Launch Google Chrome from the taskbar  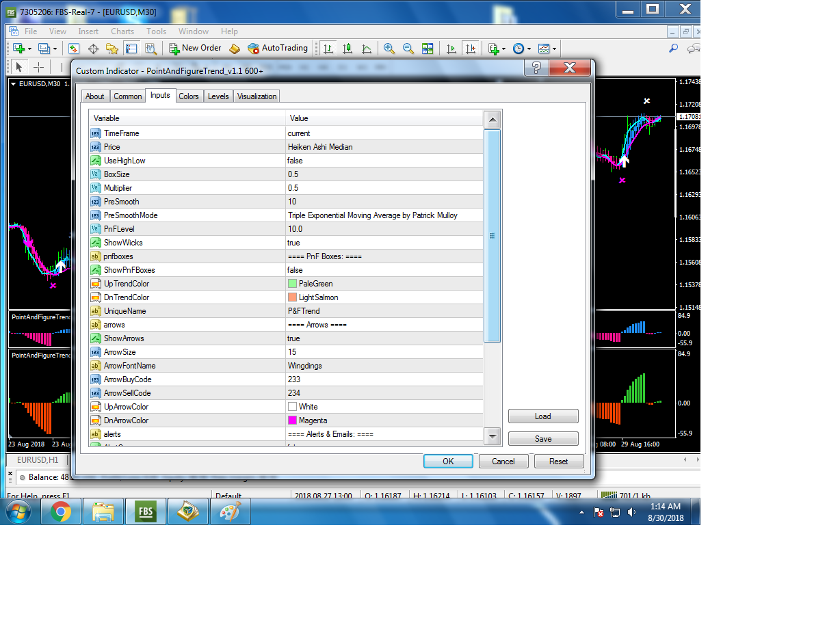(61, 511)
